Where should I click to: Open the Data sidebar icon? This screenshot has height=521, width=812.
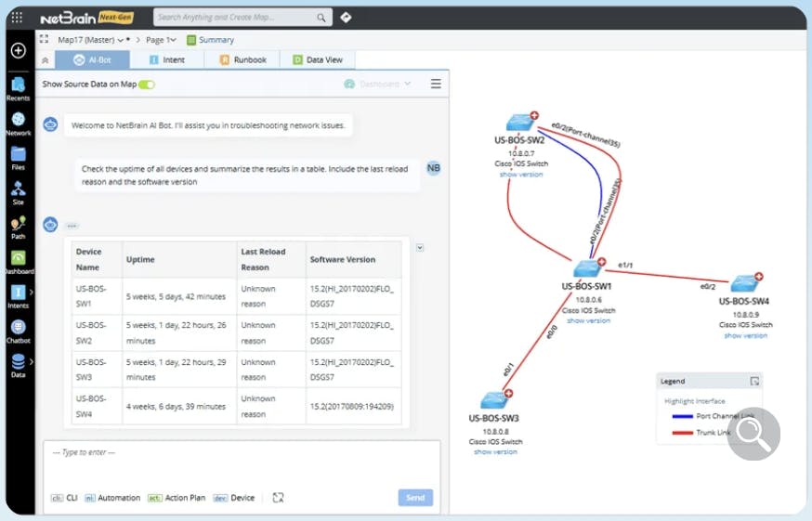19,366
